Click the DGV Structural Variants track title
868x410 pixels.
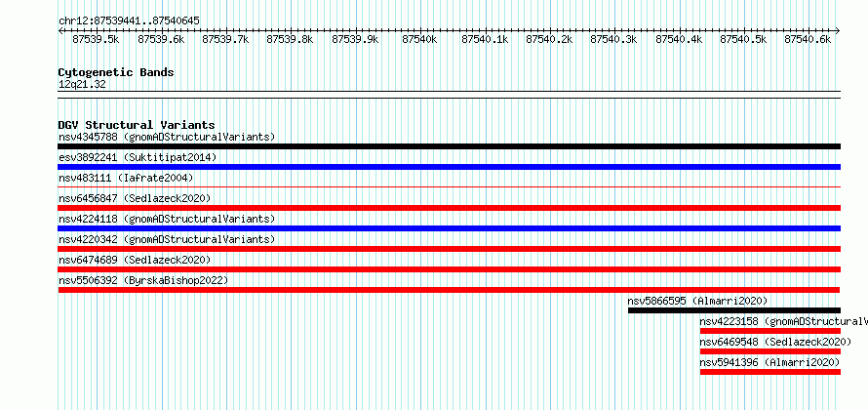pos(137,125)
